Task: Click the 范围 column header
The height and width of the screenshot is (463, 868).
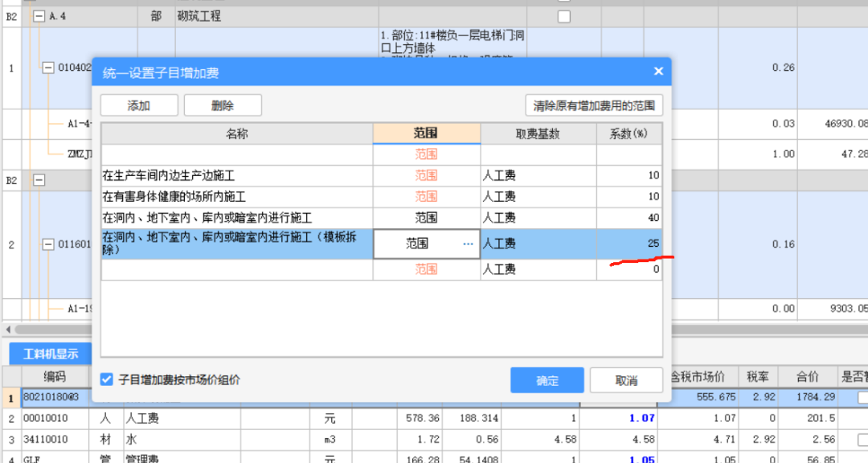Action: (x=426, y=133)
